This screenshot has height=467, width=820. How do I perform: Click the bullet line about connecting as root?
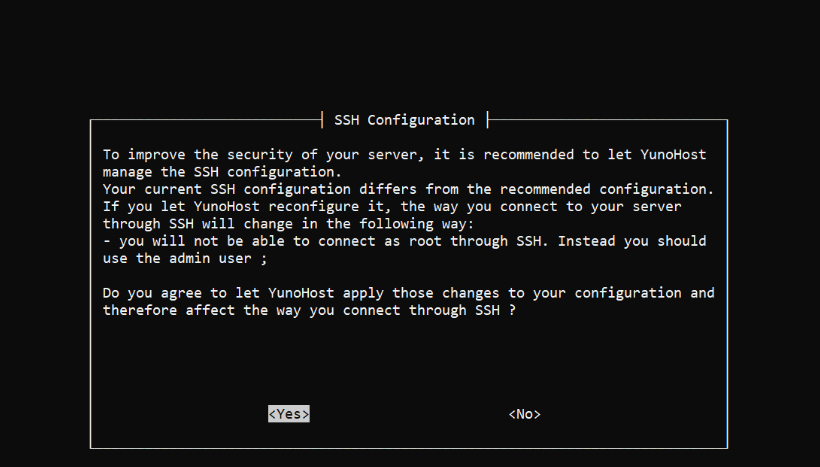pyautogui.click(x=404, y=241)
